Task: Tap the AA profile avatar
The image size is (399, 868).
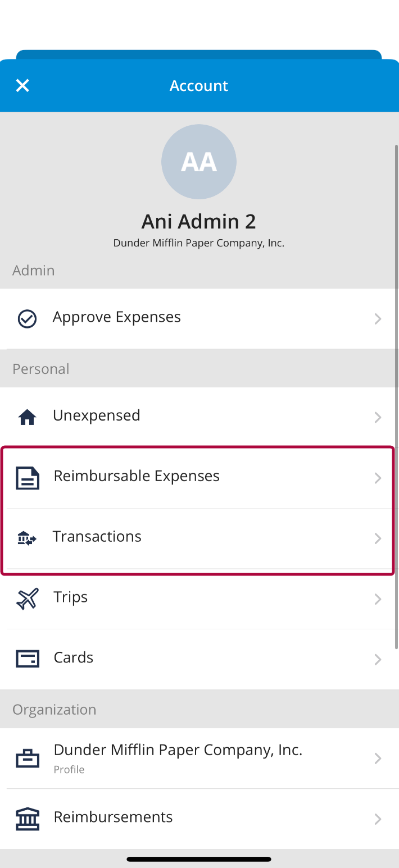Action: pyautogui.click(x=198, y=161)
